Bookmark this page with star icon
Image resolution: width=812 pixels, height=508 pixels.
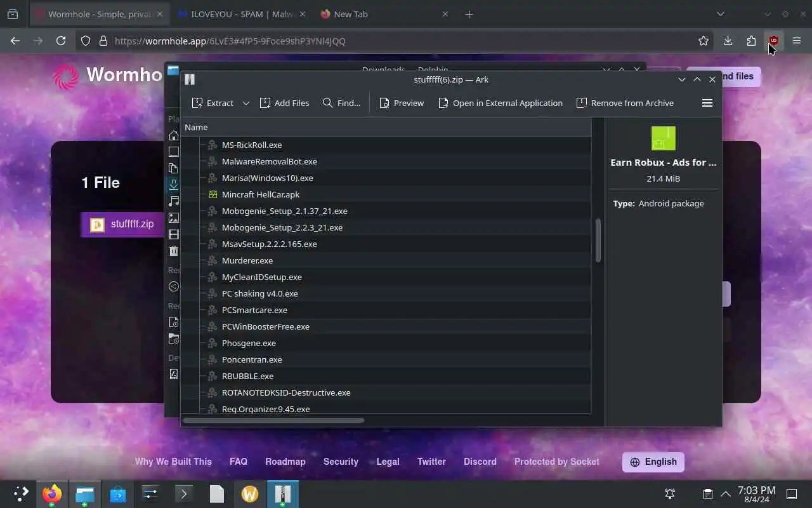pos(704,41)
